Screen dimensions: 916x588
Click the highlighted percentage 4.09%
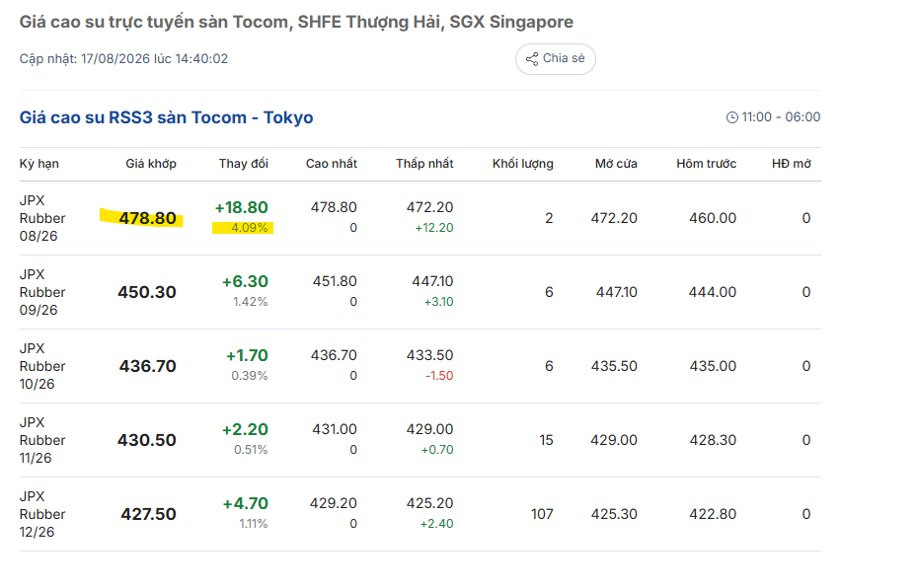(250, 228)
